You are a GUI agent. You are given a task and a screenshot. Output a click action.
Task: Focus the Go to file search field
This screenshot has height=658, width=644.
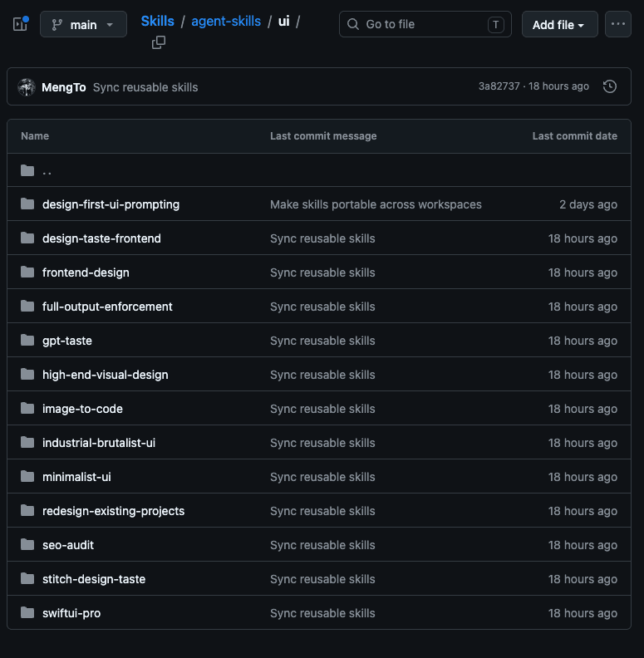[x=425, y=24]
